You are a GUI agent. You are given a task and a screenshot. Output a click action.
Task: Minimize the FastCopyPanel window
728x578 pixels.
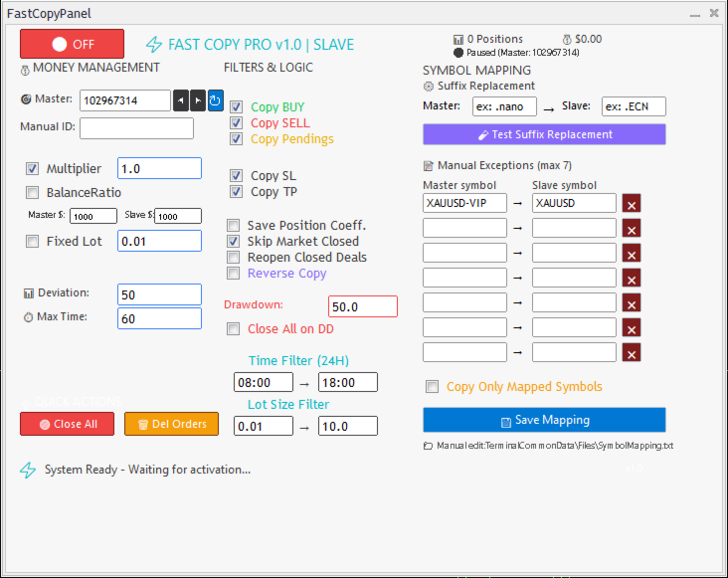695,14
